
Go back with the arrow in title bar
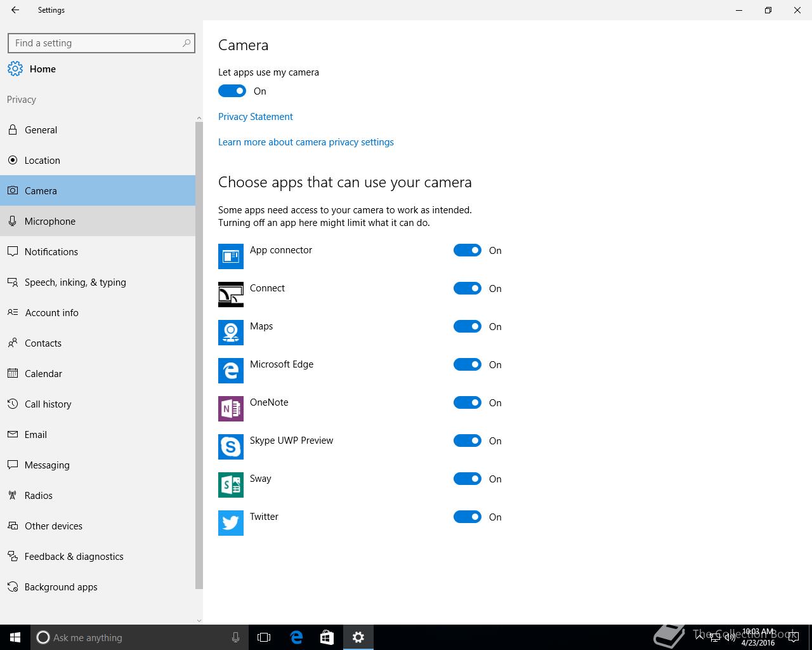click(15, 10)
